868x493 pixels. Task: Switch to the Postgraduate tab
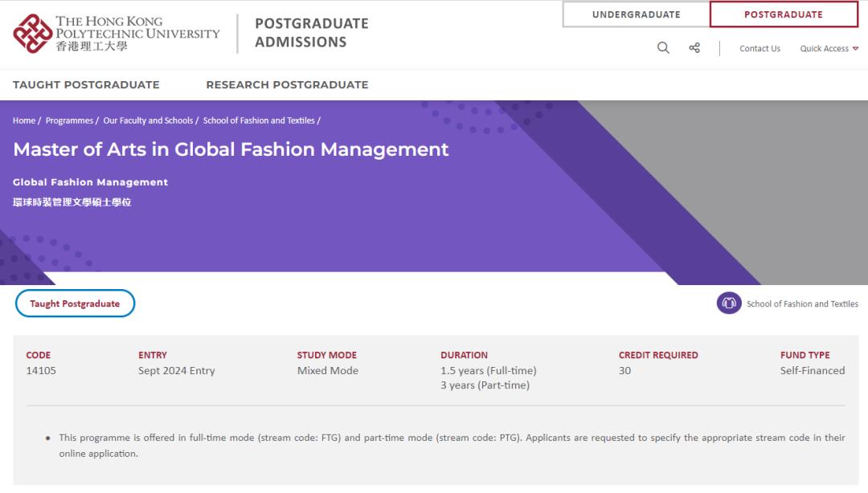784,14
